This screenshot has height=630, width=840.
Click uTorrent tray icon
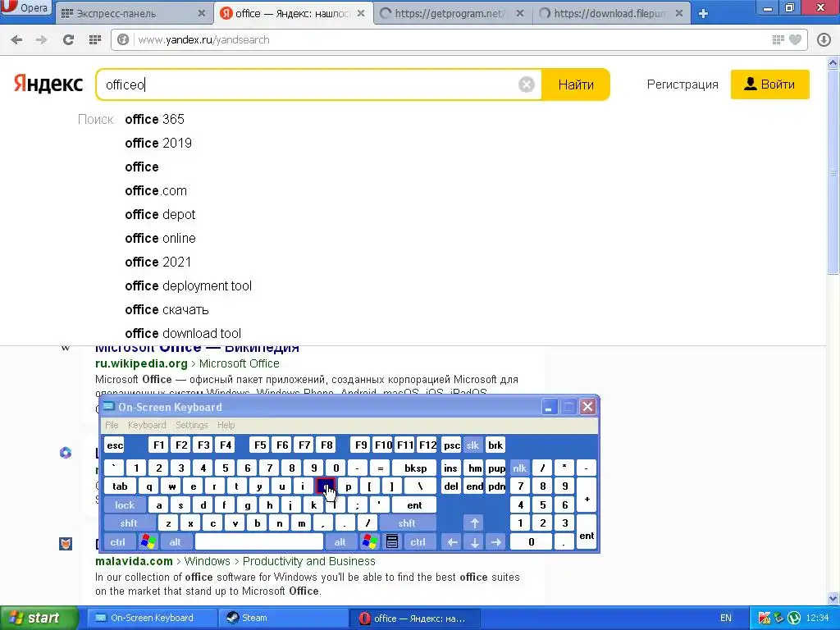pyautogui.click(x=794, y=619)
